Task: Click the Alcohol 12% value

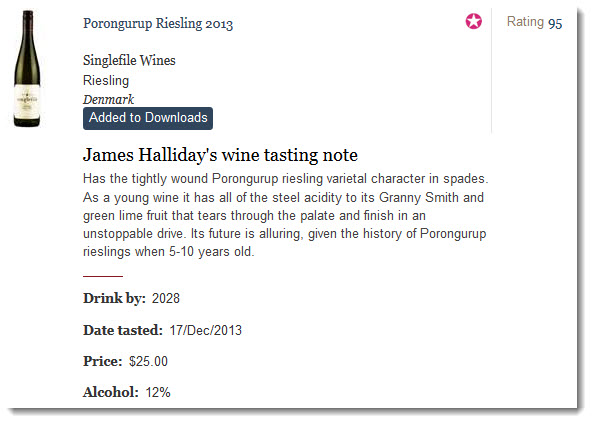Action: (x=158, y=392)
